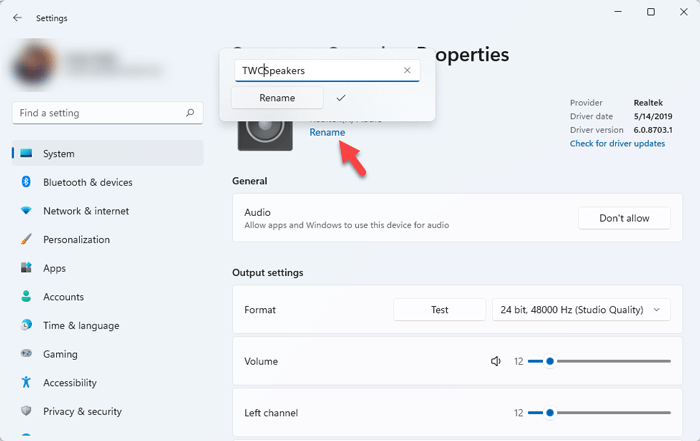Open Network & internet settings
The height and width of the screenshot is (441, 700).
(85, 211)
